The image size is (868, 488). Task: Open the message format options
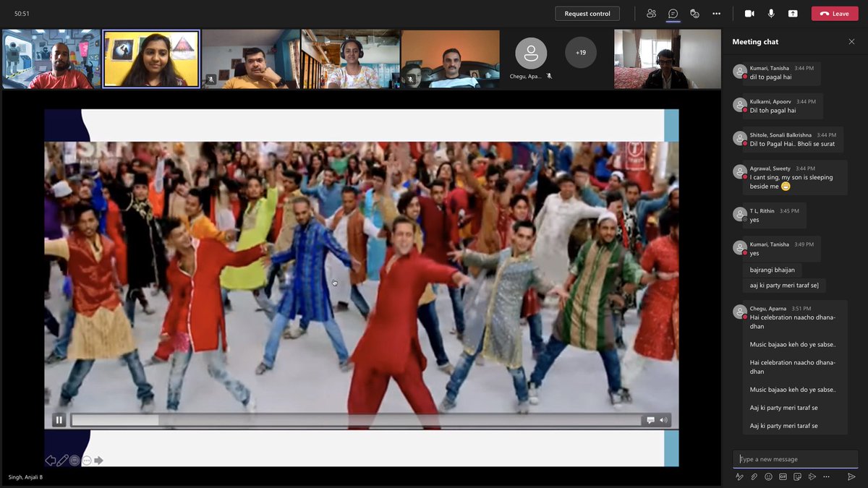click(x=739, y=476)
